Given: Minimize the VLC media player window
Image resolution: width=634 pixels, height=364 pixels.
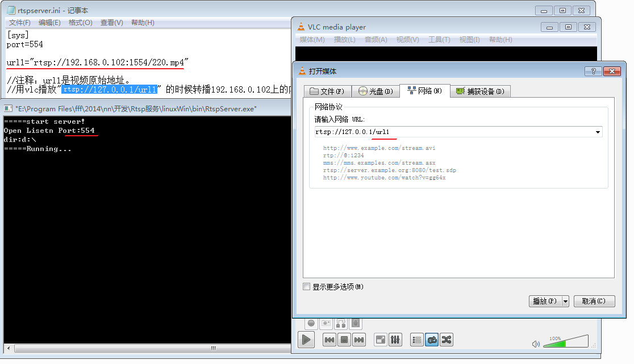Looking at the screenshot, I should 549,27.
